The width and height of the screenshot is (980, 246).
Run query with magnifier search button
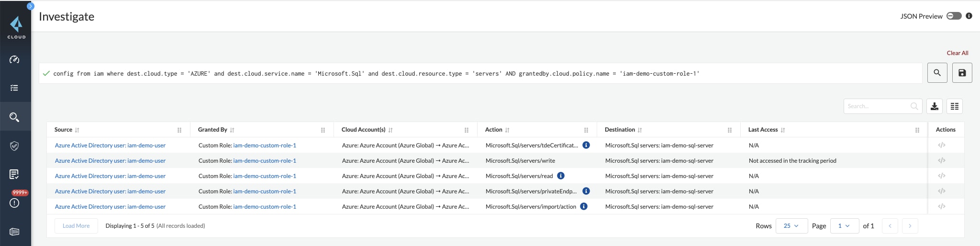pos(937,73)
